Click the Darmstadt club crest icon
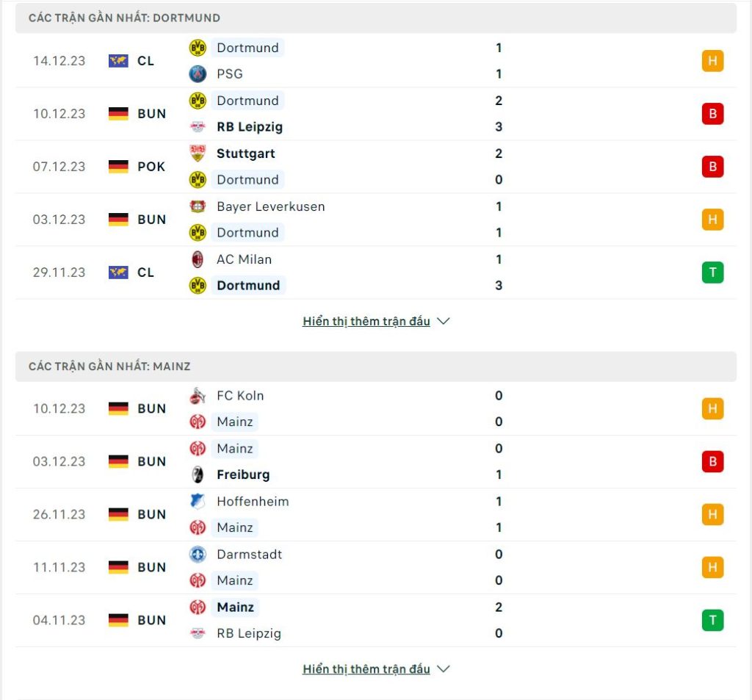The width and height of the screenshot is (752, 700). click(x=198, y=554)
